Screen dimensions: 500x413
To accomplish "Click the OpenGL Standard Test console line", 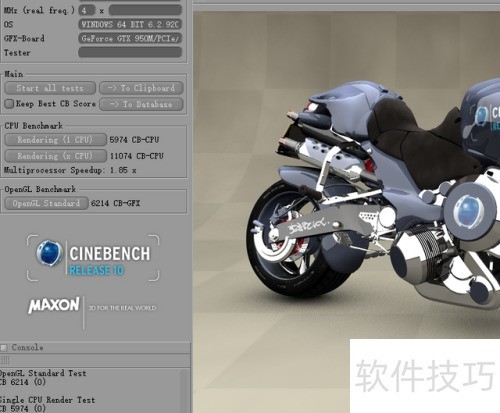I will (x=43, y=373).
